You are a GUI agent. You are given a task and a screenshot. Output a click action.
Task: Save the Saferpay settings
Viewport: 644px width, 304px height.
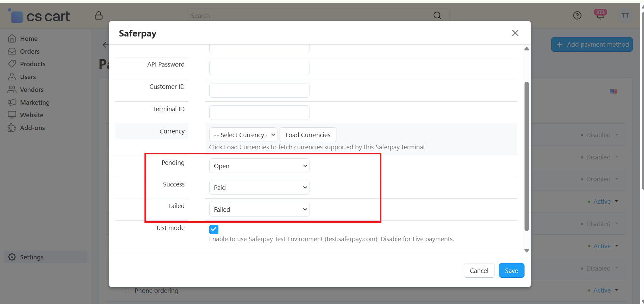511,271
